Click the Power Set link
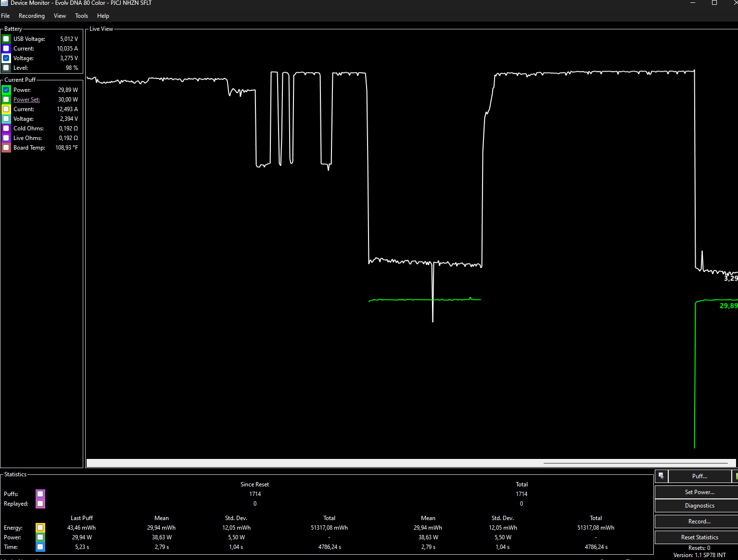Screen dimensions: 738x560 (x=26, y=100)
